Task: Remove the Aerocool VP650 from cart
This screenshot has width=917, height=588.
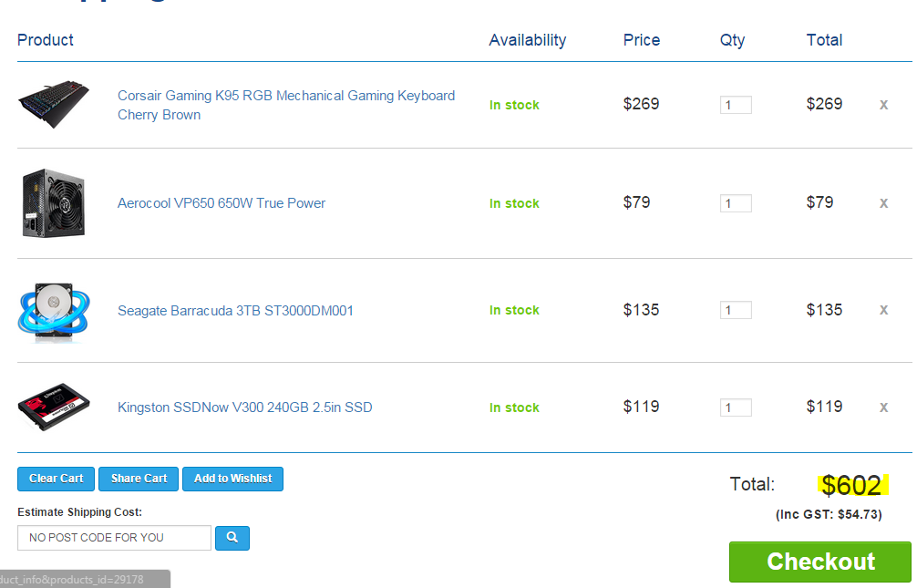Action: click(883, 203)
